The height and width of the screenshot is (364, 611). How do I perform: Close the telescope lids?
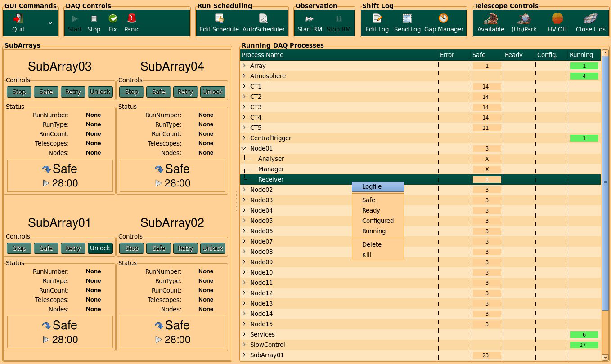tap(590, 18)
